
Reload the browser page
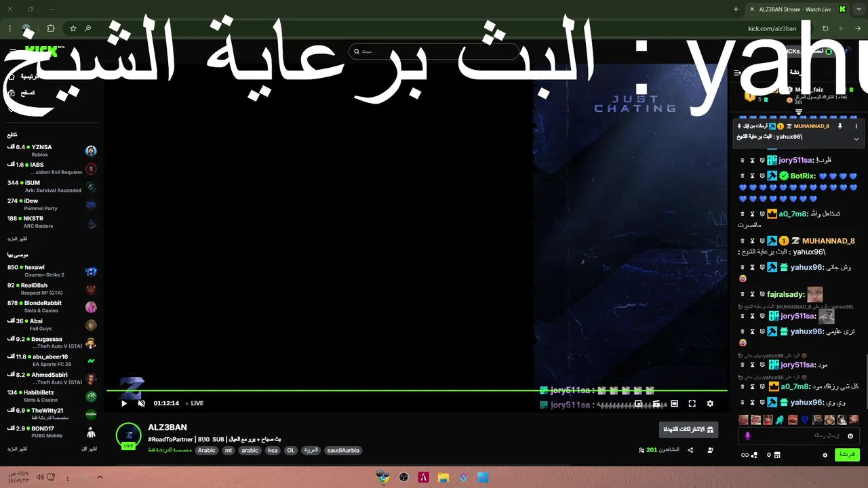(x=825, y=28)
